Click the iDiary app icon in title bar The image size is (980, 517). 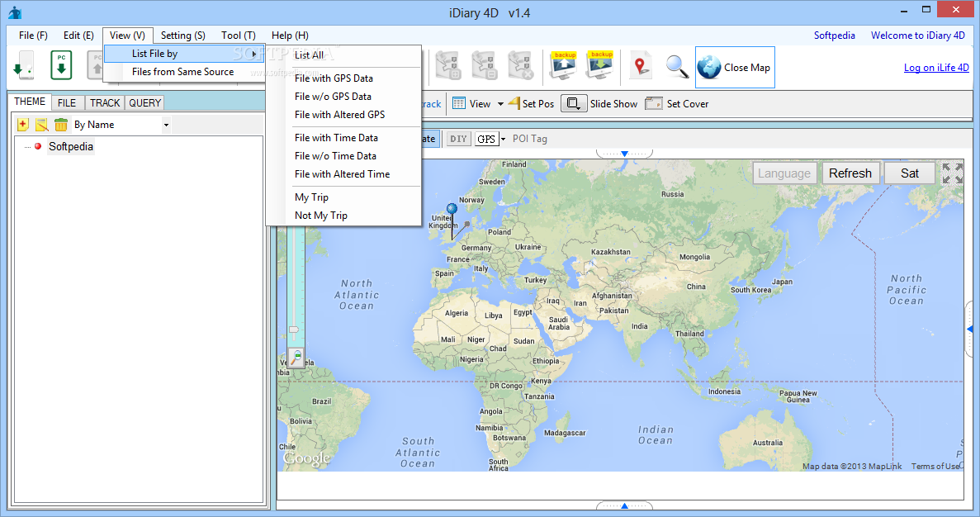click(x=14, y=12)
